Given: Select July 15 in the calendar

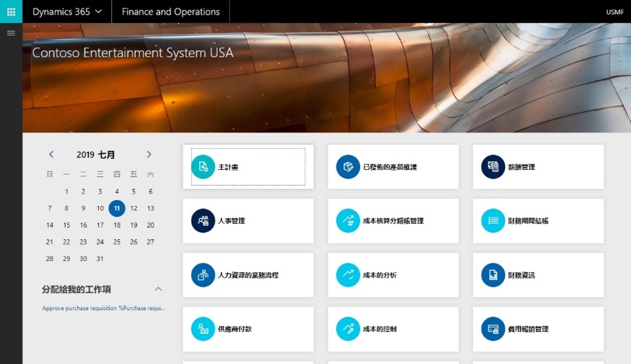Looking at the screenshot, I should tap(66, 225).
